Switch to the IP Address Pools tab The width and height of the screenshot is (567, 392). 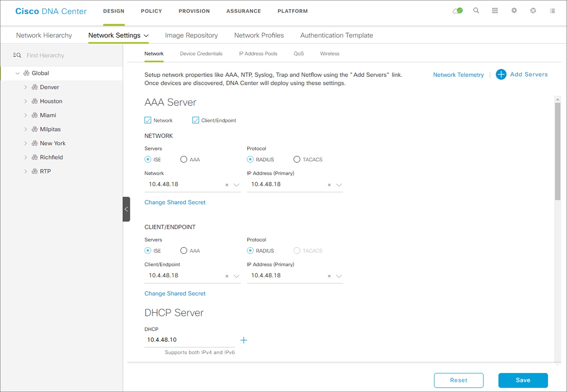click(x=258, y=54)
